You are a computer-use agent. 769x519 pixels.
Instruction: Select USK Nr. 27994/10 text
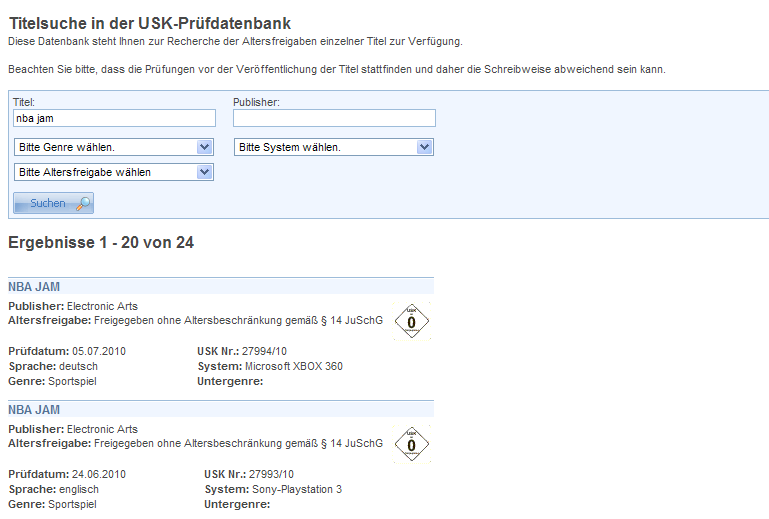click(x=264, y=351)
